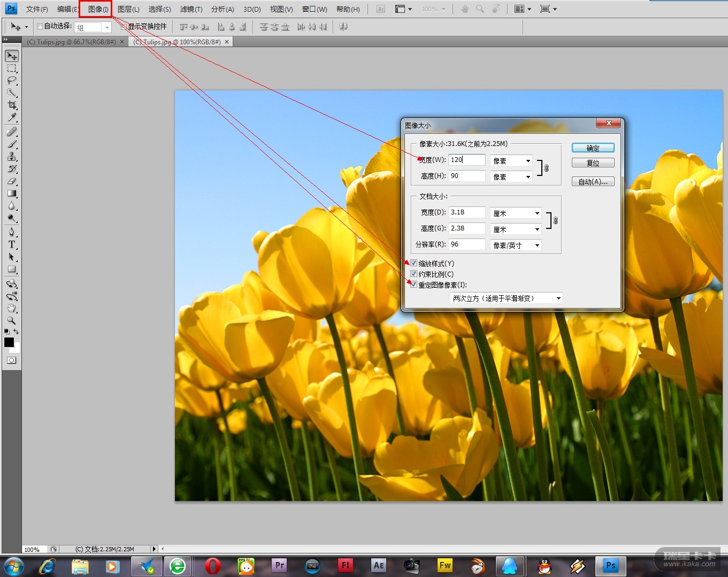Click the foreground color swatch
Screen dimensions: 728x577
[9, 342]
